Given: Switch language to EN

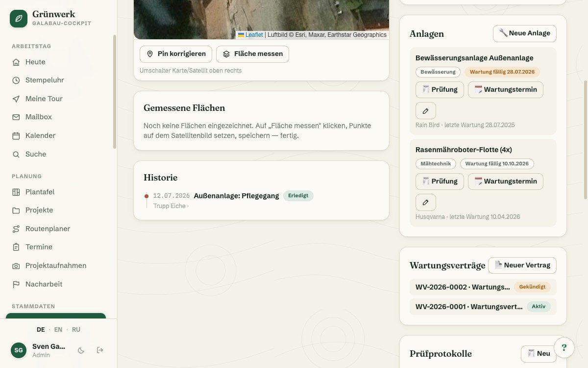Looking at the screenshot, I should pos(58,330).
